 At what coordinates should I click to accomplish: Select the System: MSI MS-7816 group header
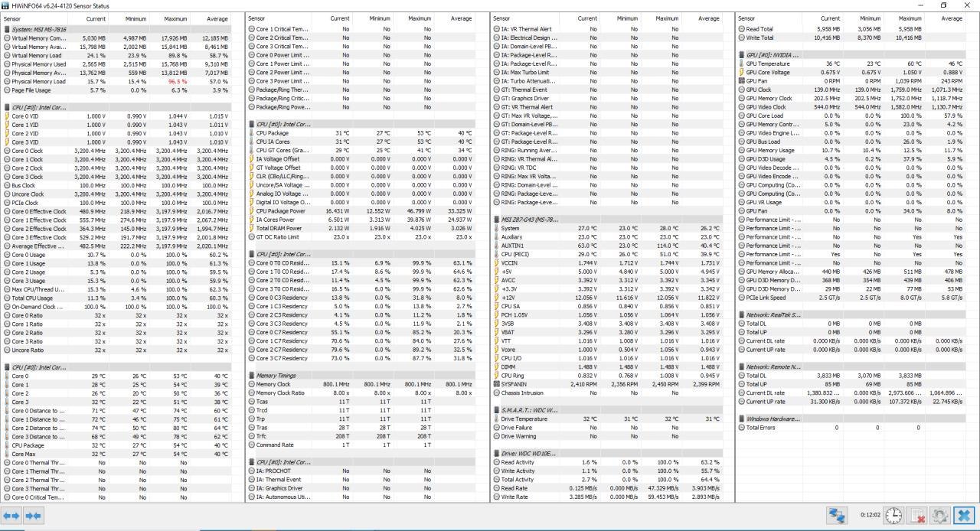(116, 29)
